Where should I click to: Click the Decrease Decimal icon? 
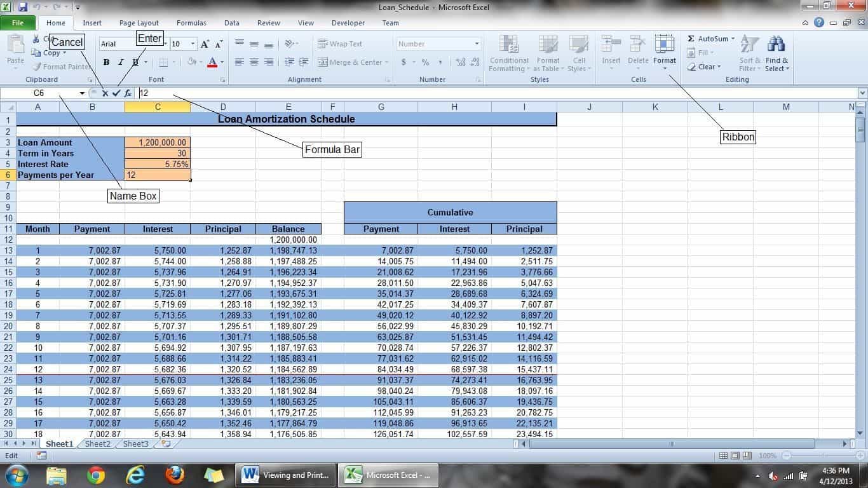(476, 62)
